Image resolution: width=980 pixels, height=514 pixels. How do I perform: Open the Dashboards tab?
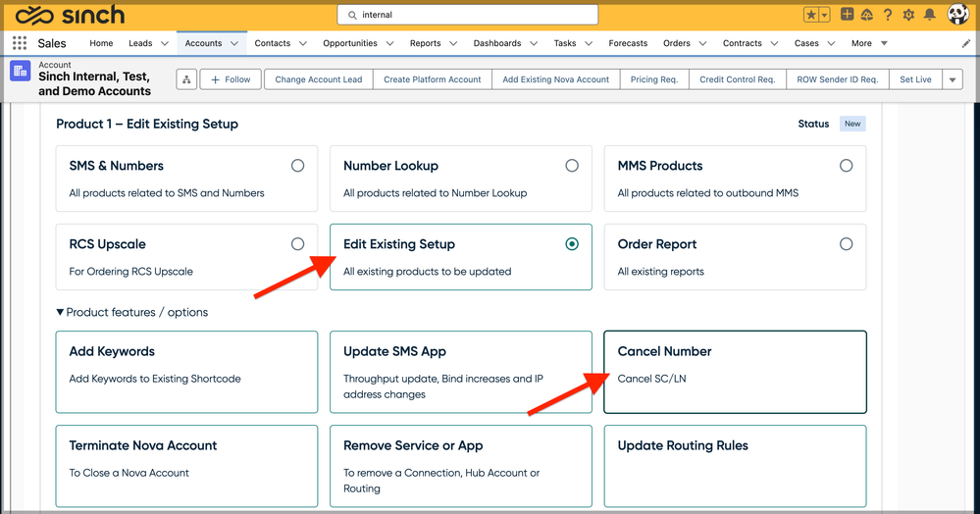pos(497,43)
